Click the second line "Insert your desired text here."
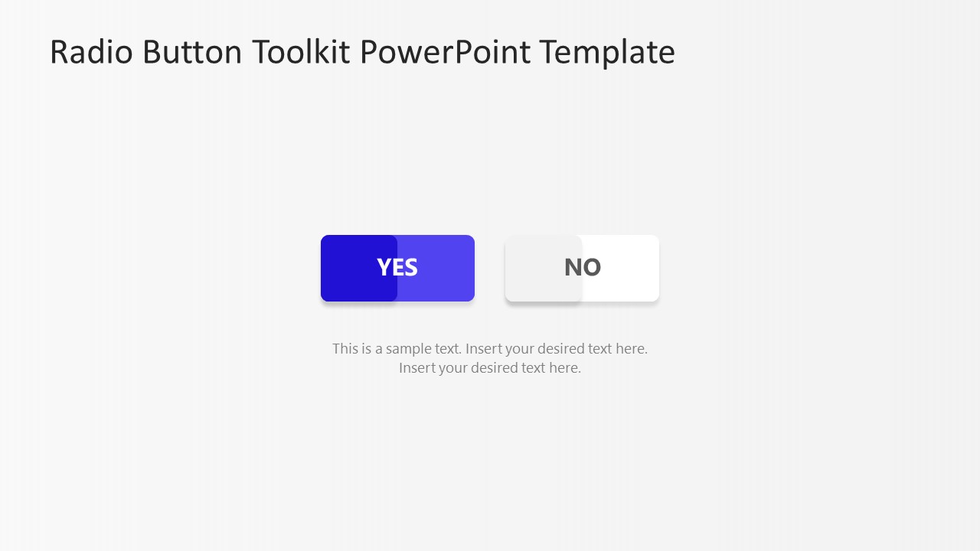The image size is (980, 551). click(x=490, y=368)
